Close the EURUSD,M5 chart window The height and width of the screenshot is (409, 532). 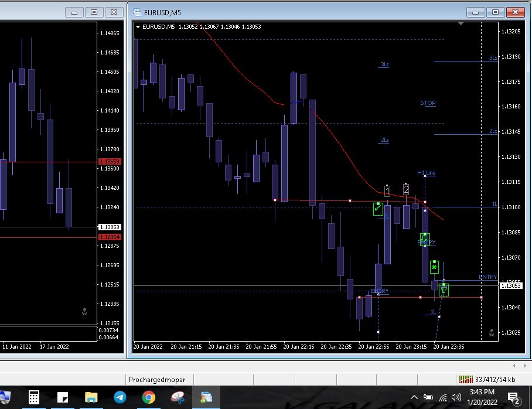(515, 12)
